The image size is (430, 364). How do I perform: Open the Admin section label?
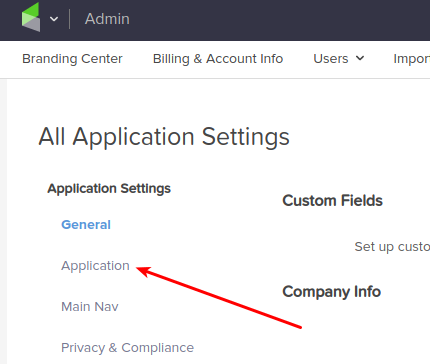pos(107,19)
